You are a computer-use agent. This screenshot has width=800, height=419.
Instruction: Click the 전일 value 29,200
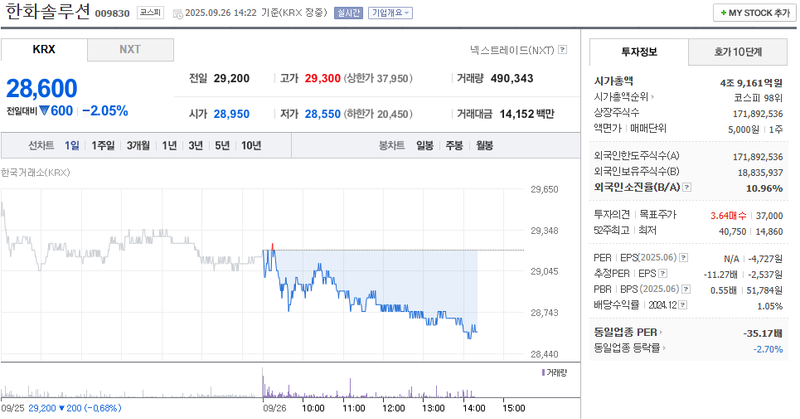[232, 79]
